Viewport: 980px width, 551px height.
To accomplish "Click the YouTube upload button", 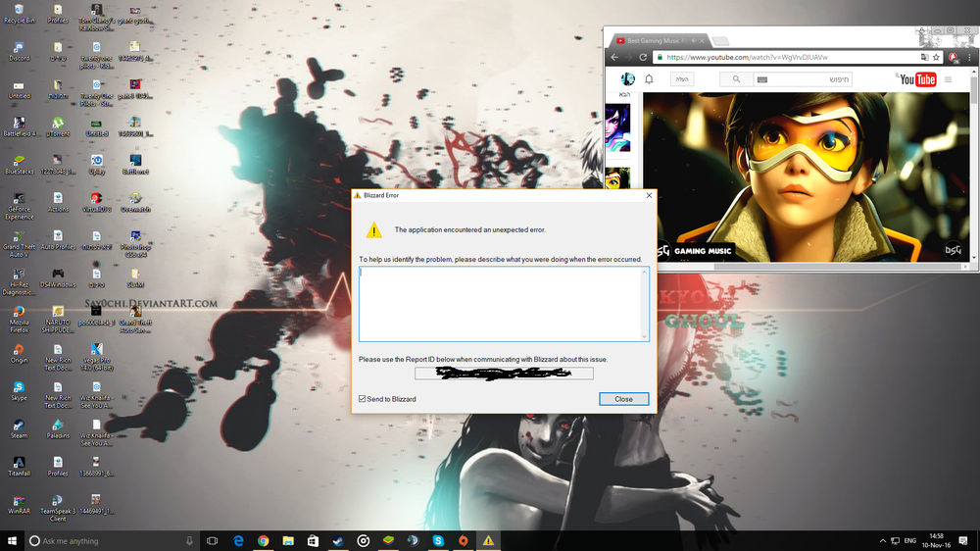I will click(683, 79).
